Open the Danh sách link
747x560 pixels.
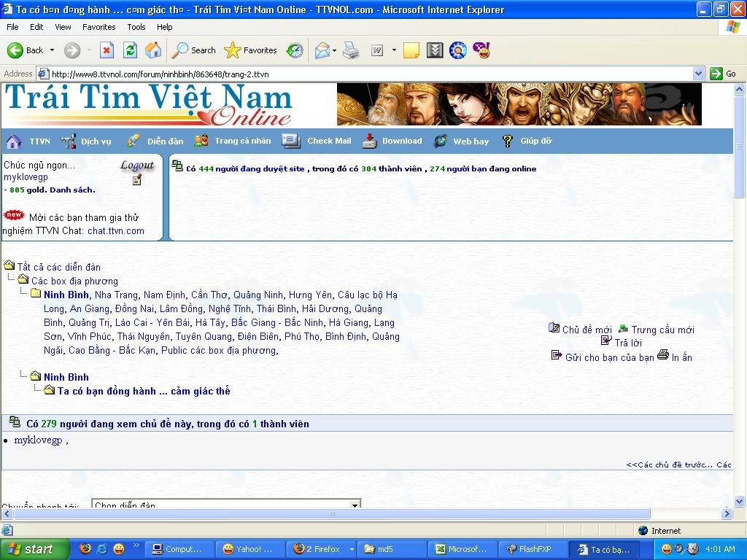pos(72,190)
